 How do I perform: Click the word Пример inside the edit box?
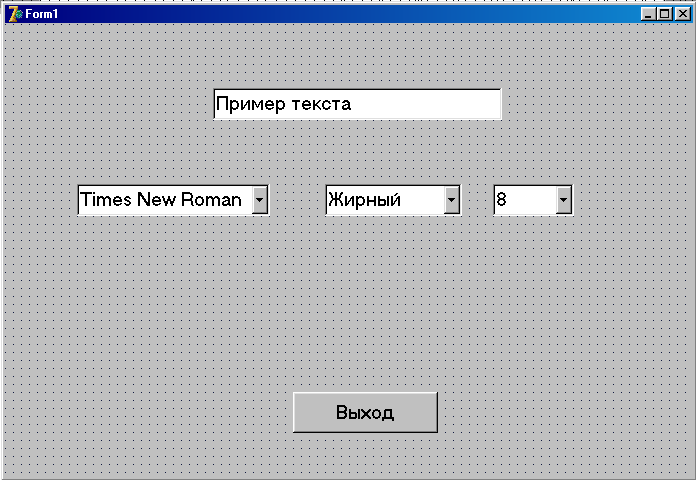click(x=250, y=105)
